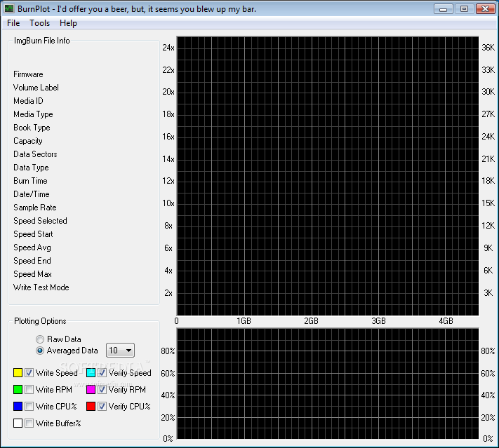This screenshot has width=499, height=448.
Task: Click the Date/Time label
Action: coord(32,194)
